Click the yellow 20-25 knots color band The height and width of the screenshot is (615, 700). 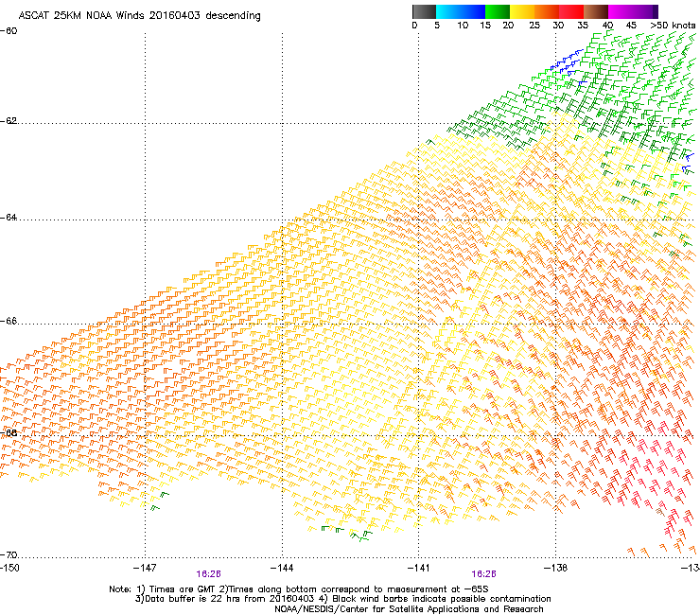tap(522, 11)
